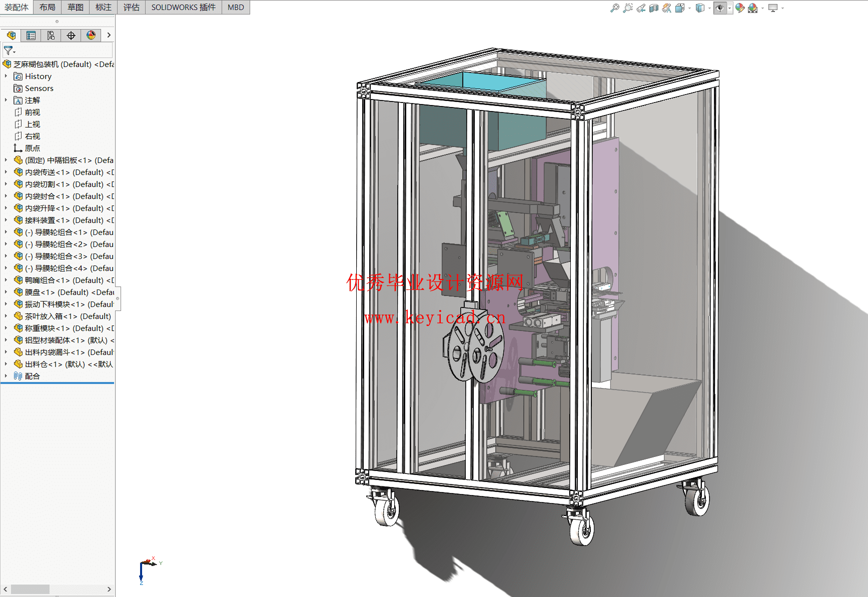
Task: Select 导膜轮组合<3> component
Action: 64,256
